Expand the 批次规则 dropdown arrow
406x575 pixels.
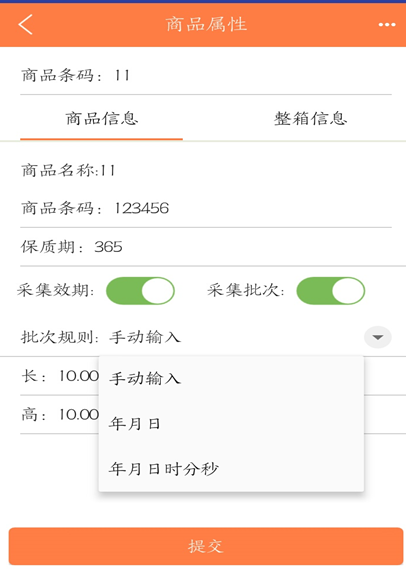coord(378,337)
